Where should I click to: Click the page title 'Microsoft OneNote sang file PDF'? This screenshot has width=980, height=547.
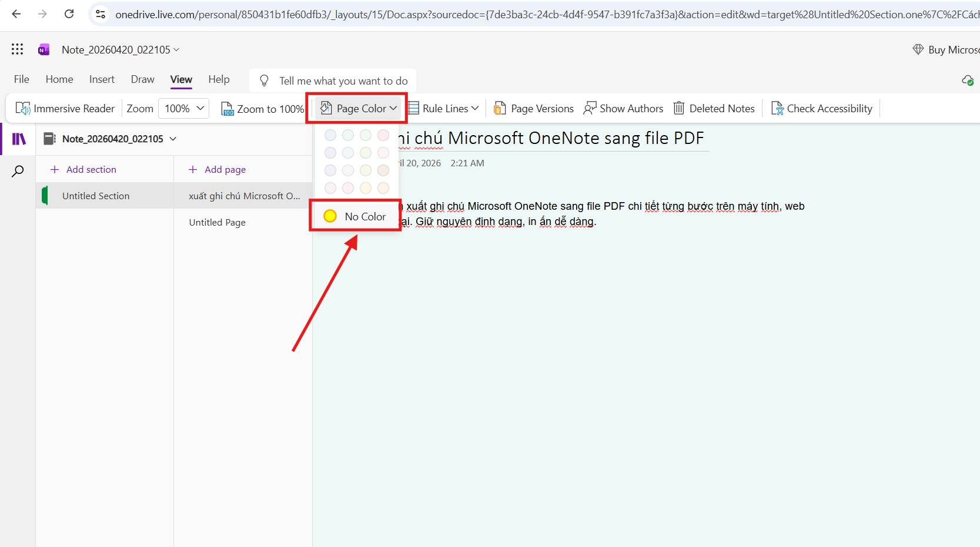point(576,138)
